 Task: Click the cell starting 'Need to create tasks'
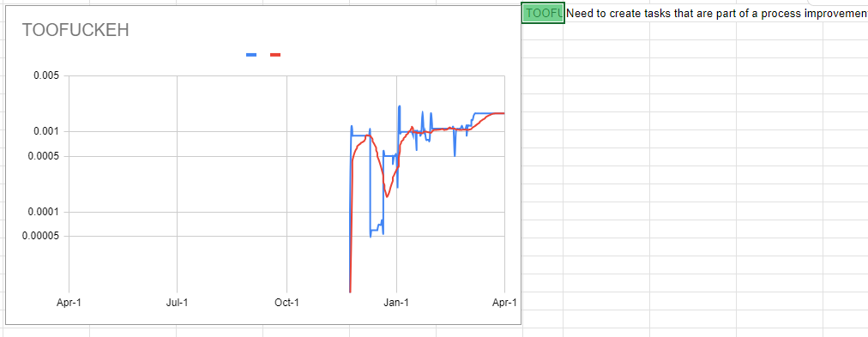point(717,14)
